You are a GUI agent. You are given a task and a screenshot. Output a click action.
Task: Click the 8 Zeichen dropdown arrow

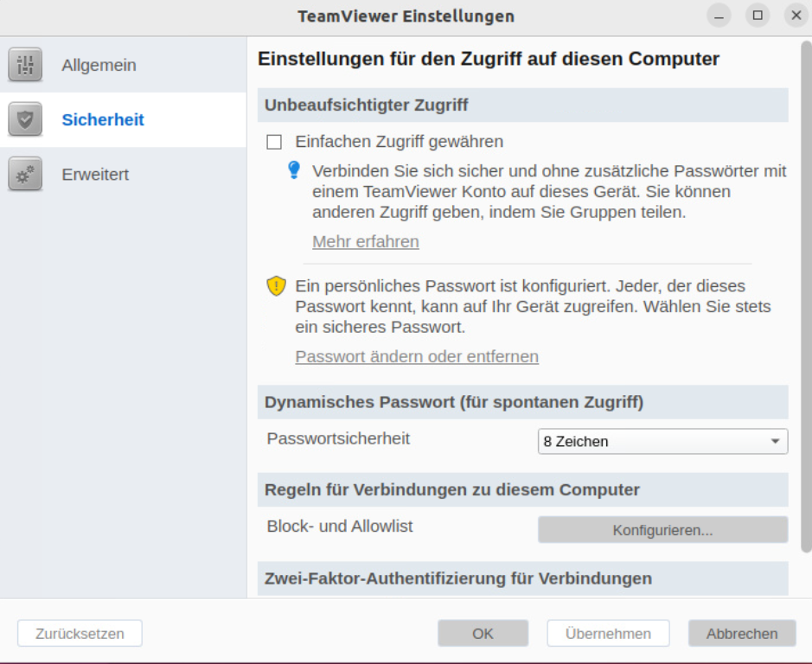775,441
